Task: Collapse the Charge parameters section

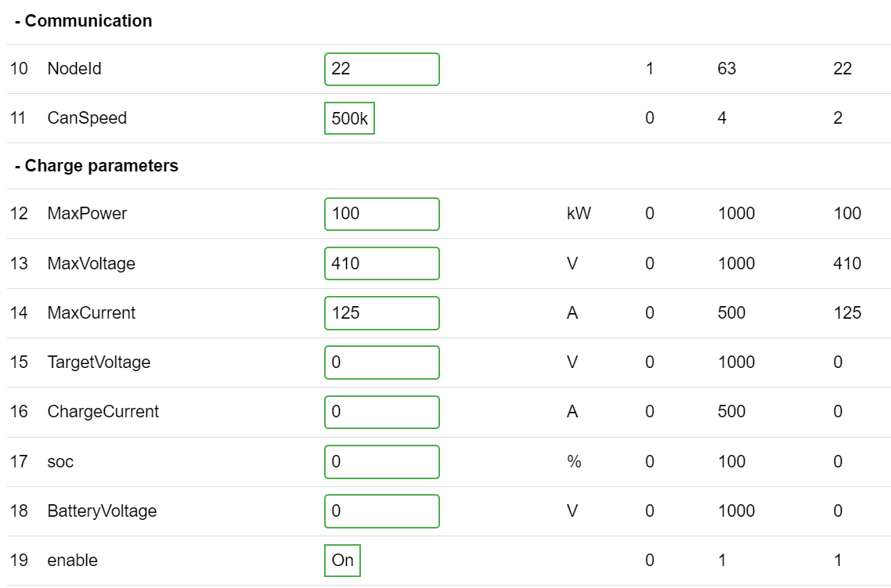Action: (96, 166)
